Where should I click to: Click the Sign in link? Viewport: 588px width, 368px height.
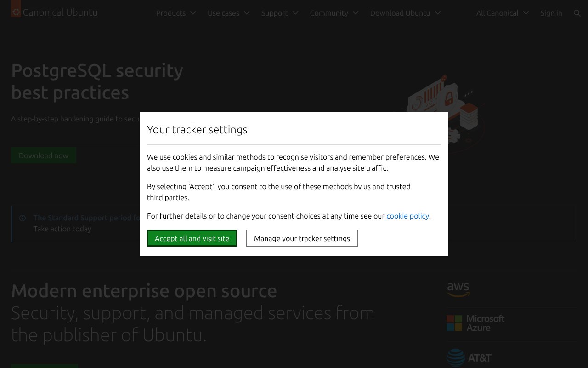[x=551, y=13]
